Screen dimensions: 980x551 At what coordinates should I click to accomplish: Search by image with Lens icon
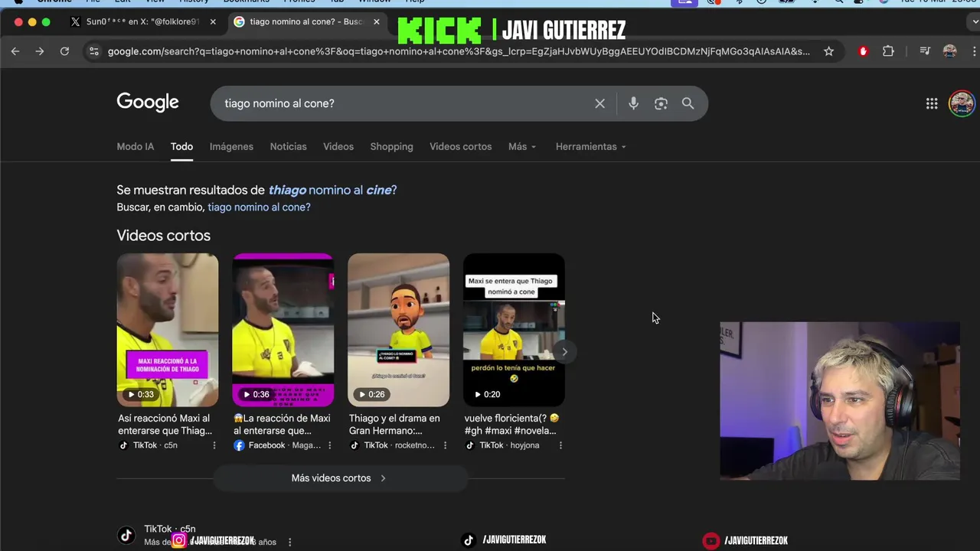point(661,103)
